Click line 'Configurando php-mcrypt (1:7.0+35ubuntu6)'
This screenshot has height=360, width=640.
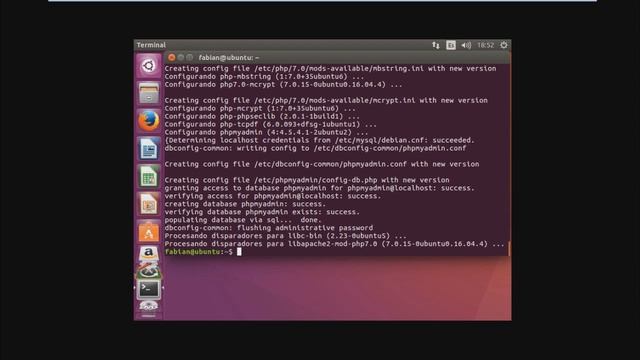click(x=260, y=109)
